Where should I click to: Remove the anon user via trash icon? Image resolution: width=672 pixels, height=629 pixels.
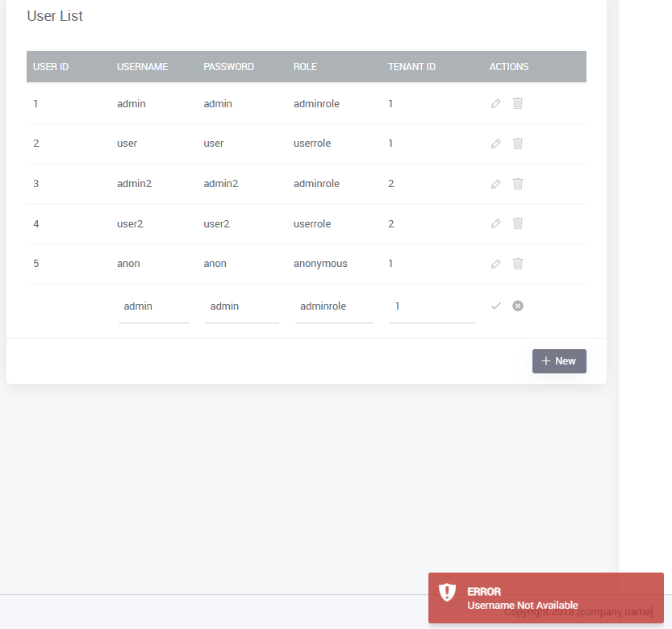(x=517, y=263)
